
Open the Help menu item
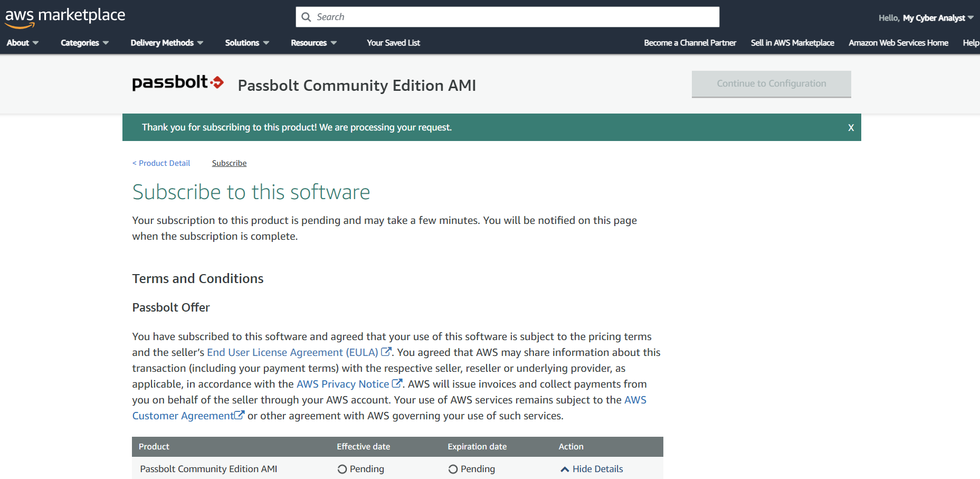(971, 43)
